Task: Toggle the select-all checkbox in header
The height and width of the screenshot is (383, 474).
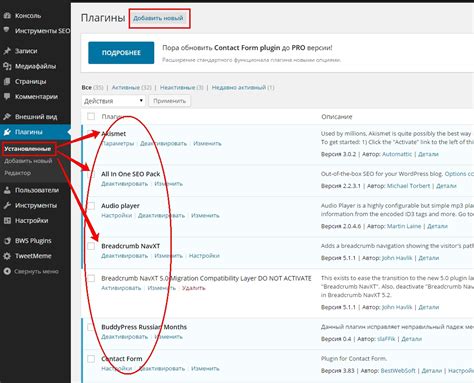Action: [91, 116]
